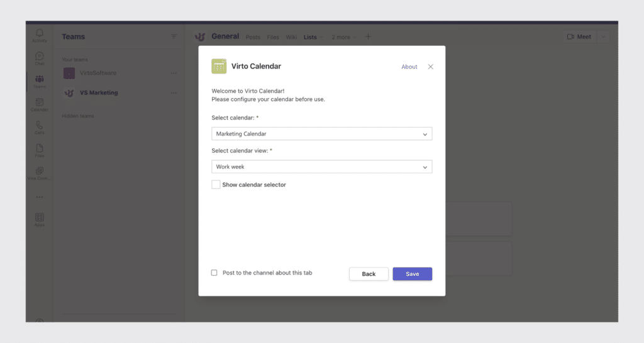The image size is (644, 343).
Task: Click the Teams list filter icon
Action: [x=174, y=36]
